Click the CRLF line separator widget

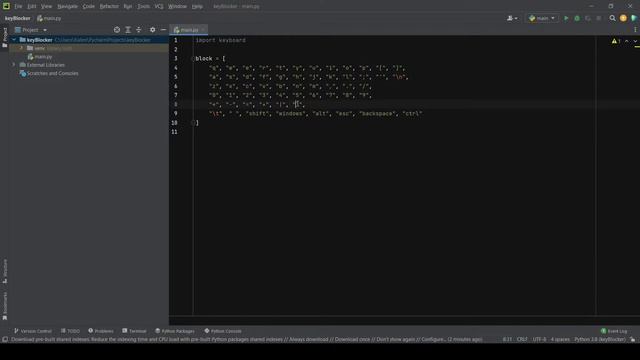[x=522, y=340]
